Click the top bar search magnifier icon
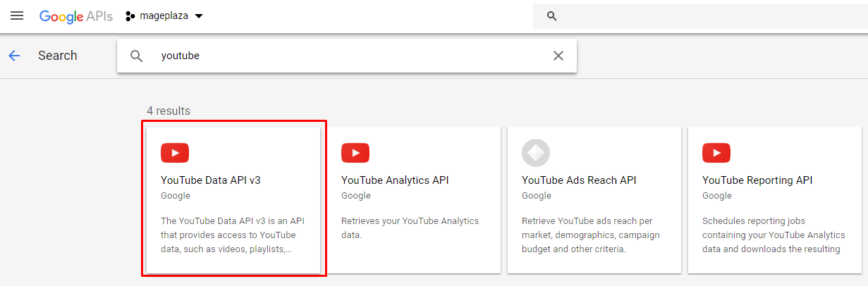Image resolution: width=868 pixels, height=286 pixels. click(x=552, y=16)
